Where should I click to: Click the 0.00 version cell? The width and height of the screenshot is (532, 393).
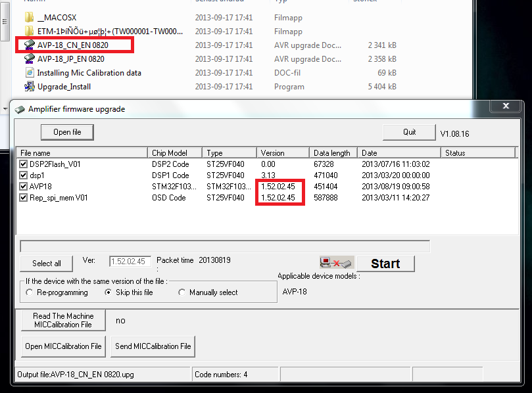(x=268, y=164)
